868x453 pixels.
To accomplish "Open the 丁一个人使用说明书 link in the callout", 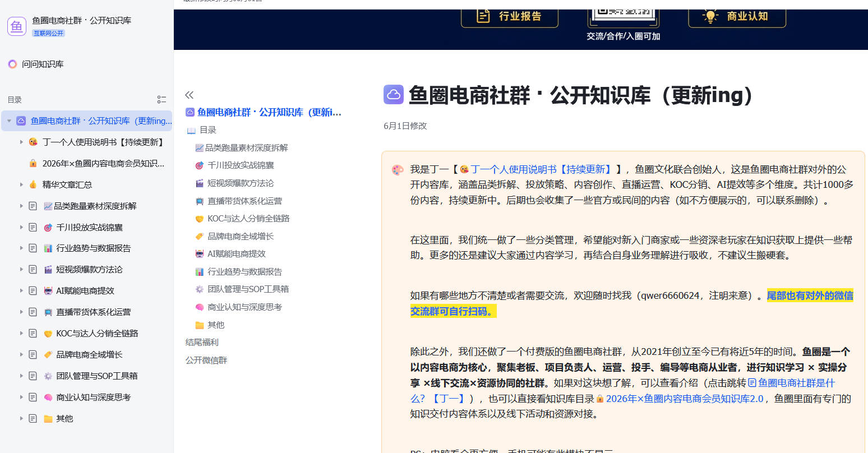I will (x=541, y=169).
